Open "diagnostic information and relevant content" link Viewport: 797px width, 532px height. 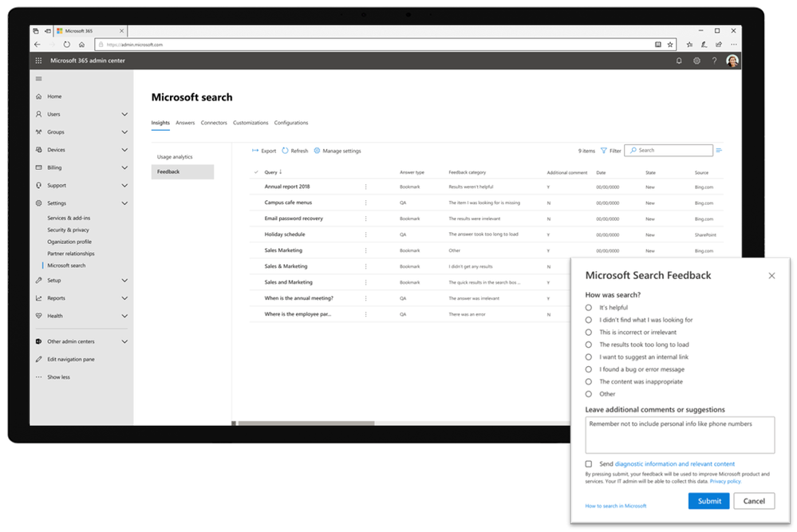point(674,464)
